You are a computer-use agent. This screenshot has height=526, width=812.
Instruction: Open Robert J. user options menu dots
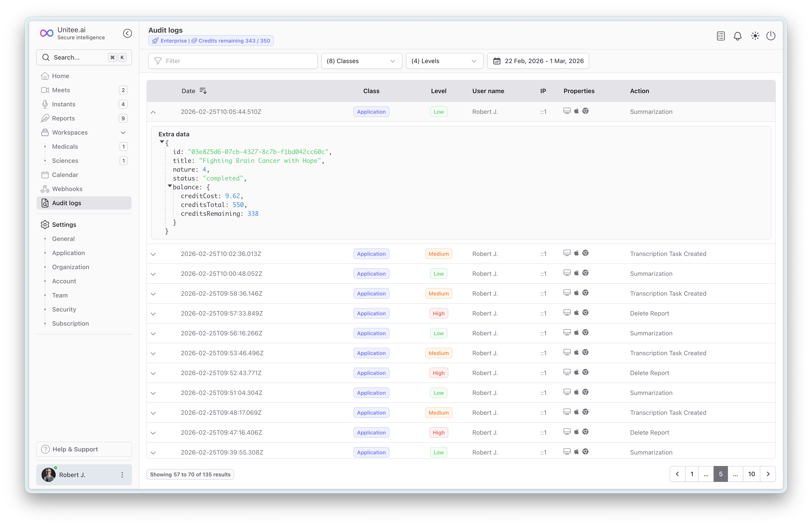coord(122,475)
